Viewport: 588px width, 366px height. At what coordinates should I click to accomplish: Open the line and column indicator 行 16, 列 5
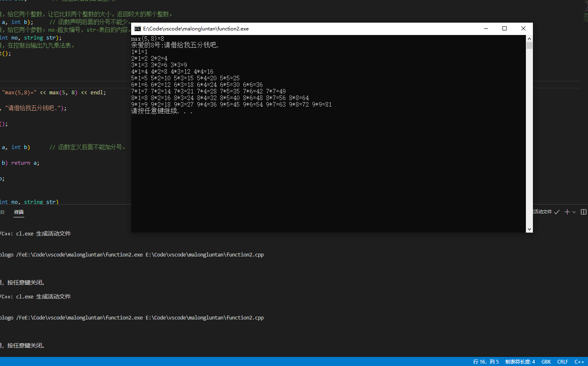486,362
